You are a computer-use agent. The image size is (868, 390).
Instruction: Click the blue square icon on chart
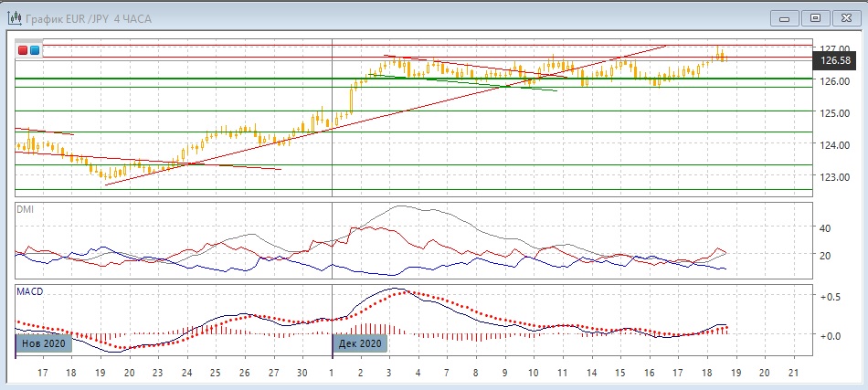(x=35, y=51)
